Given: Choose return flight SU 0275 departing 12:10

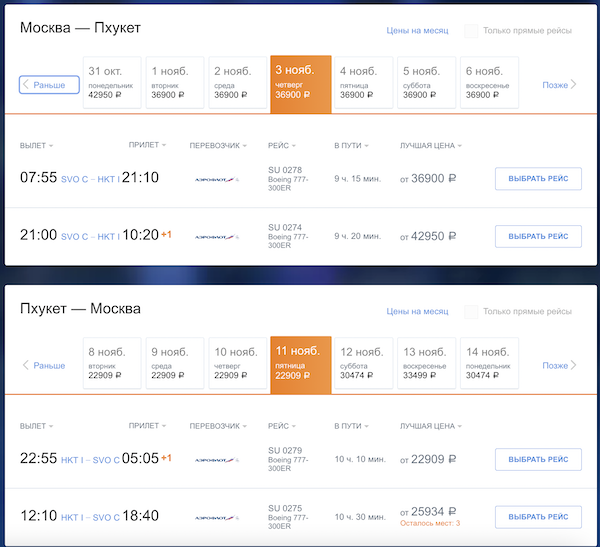Looking at the screenshot, I should (538, 517).
